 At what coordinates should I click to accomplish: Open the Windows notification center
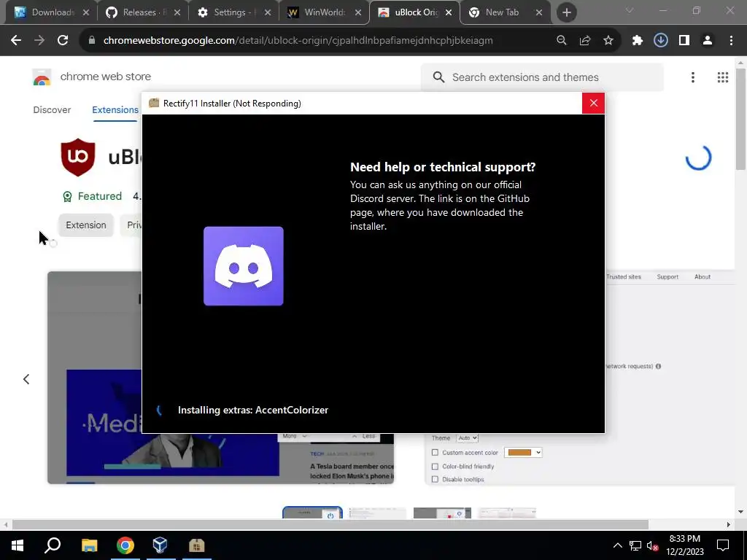tap(723, 545)
